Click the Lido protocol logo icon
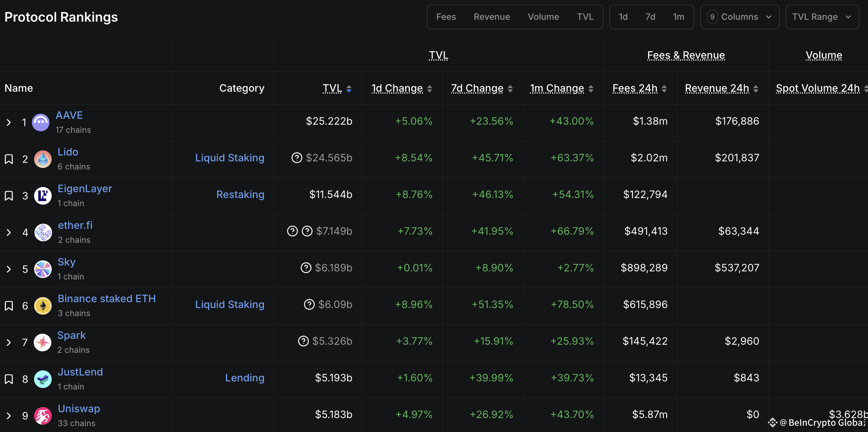Viewport: 868px width, 432px height. click(x=43, y=159)
